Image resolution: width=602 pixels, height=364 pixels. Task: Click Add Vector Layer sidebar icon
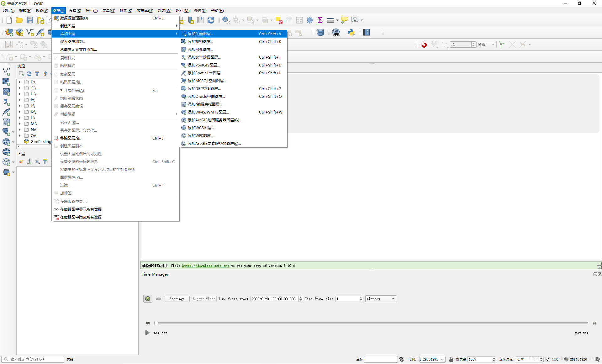click(x=6, y=72)
